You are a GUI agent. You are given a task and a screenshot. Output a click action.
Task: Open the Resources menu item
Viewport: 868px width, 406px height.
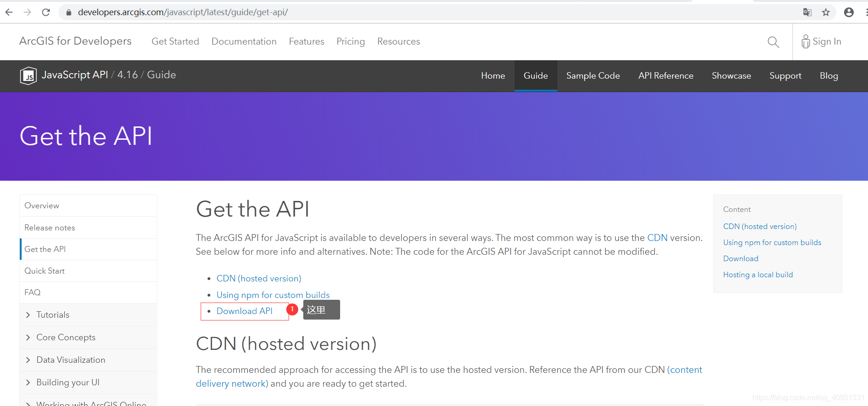click(399, 41)
